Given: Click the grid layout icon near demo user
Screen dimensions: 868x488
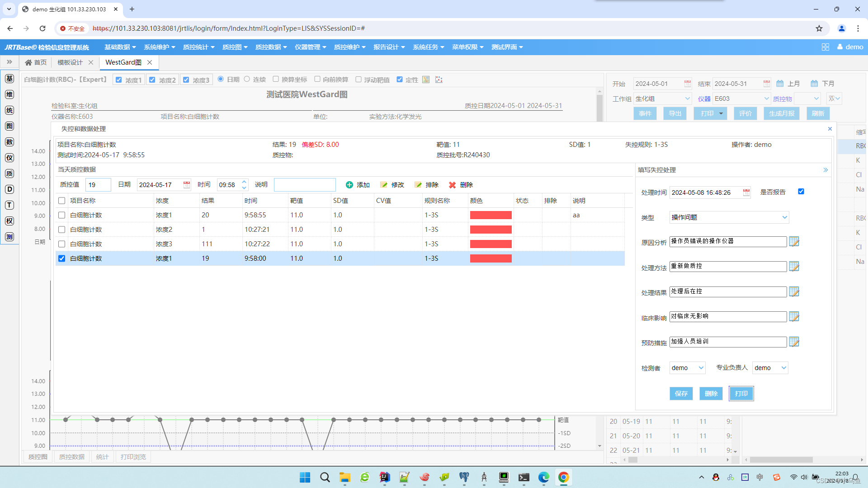Looking at the screenshot, I should [x=826, y=47].
